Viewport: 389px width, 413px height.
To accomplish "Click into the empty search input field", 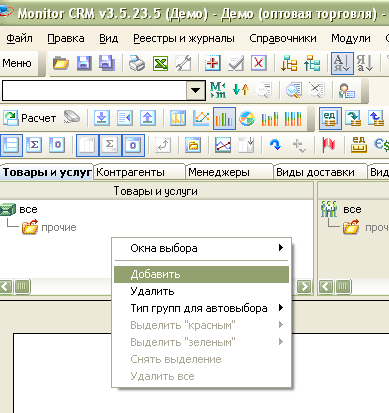I will pos(94,90).
